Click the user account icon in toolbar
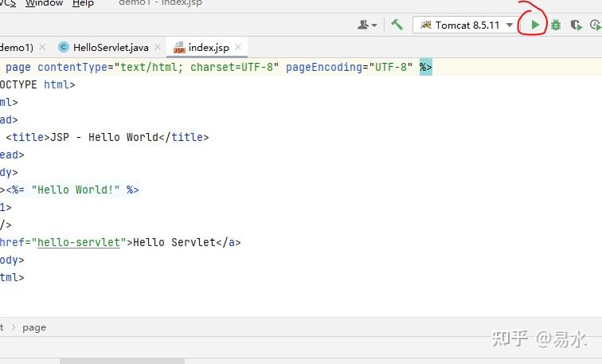The width and height of the screenshot is (602, 364). coord(363,25)
